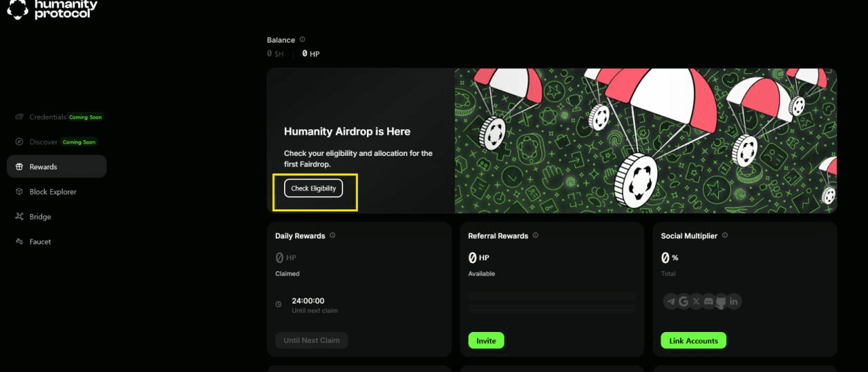This screenshot has width=868, height=372.
Task: Click the Until Next Claim button
Action: [311, 340]
